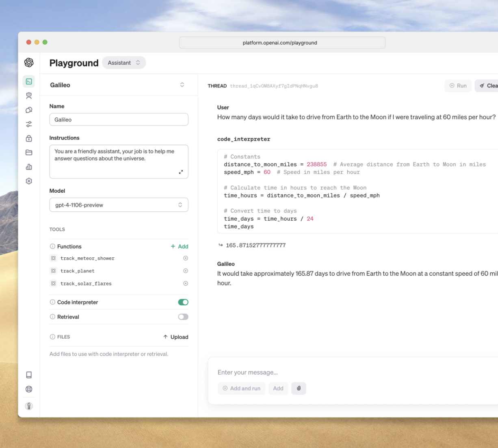This screenshot has height=448, width=498.
Task: Open the Help lifebuoy icon
Action: coord(29,389)
